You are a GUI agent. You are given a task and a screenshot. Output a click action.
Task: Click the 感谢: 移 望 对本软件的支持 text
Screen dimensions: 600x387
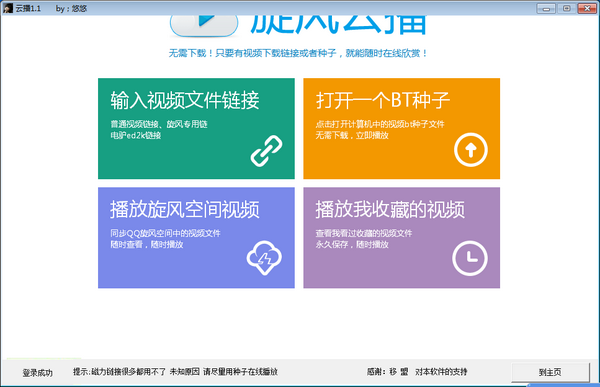417,372
